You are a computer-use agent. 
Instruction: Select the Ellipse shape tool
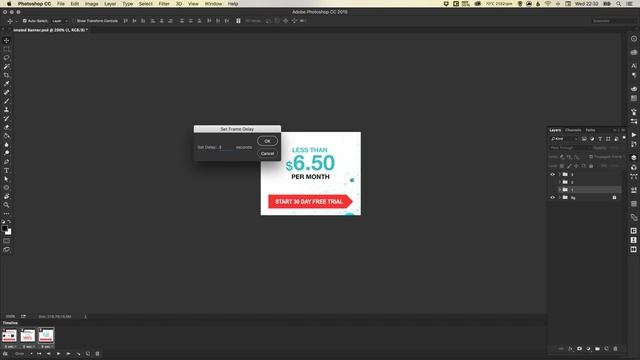coord(7,188)
